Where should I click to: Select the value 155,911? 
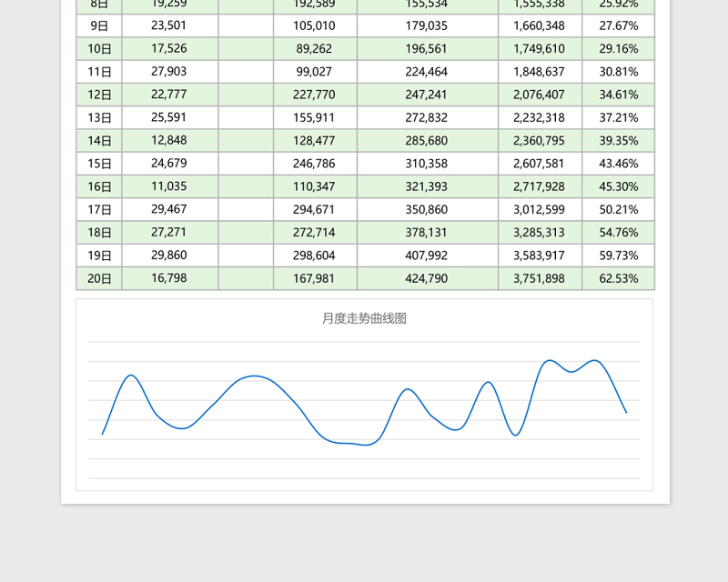[315, 117]
